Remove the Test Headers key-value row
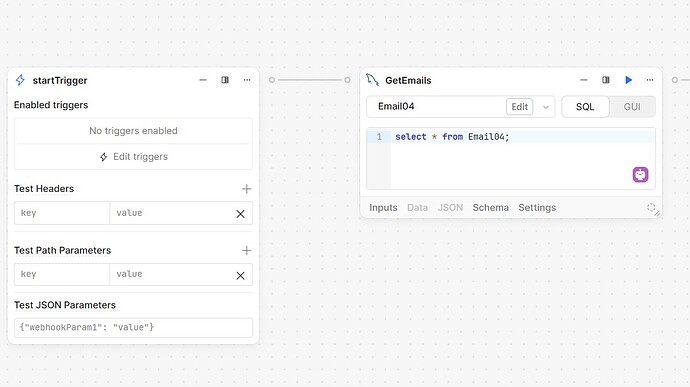 tap(240, 214)
